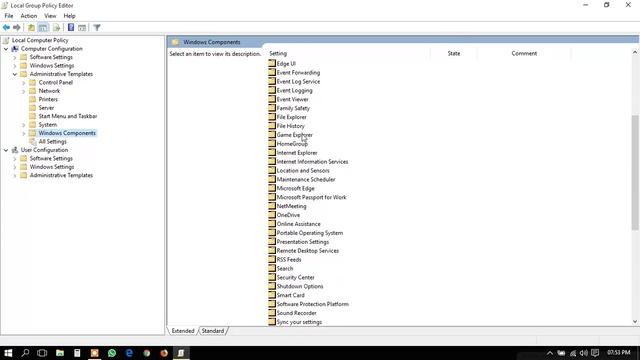
Task: Expand the Control Panel tree node
Action: [24, 82]
